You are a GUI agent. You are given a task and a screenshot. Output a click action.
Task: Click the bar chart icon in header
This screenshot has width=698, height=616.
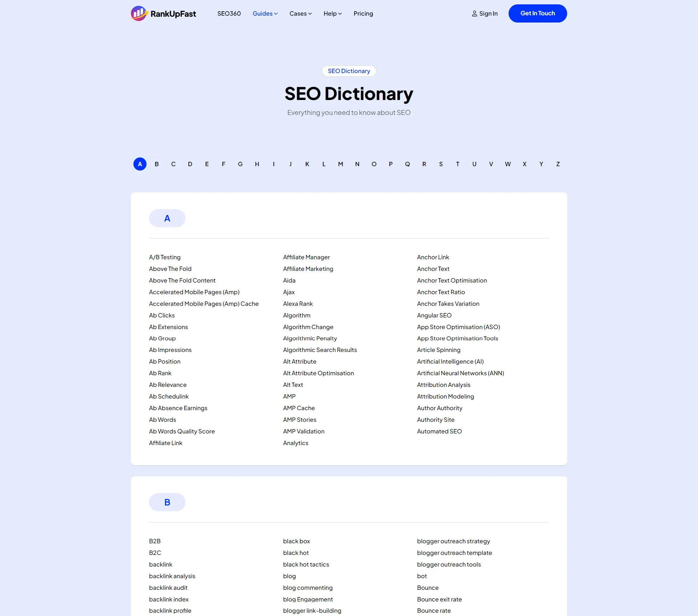tap(139, 13)
